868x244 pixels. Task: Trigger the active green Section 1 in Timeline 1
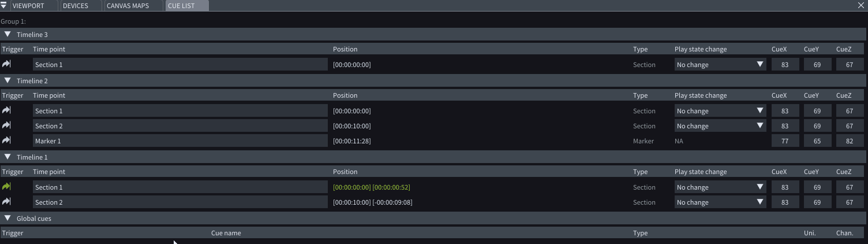[x=6, y=187]
